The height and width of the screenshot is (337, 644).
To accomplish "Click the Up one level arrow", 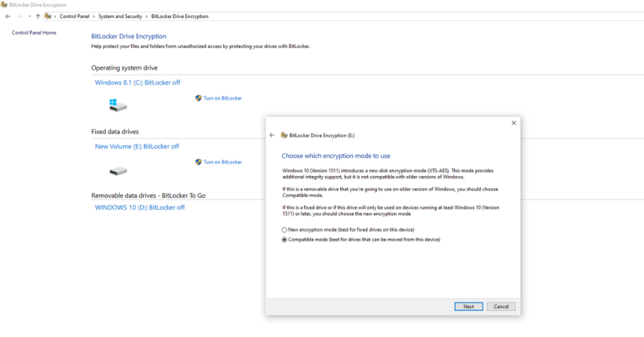I will [x=38, y=16].
